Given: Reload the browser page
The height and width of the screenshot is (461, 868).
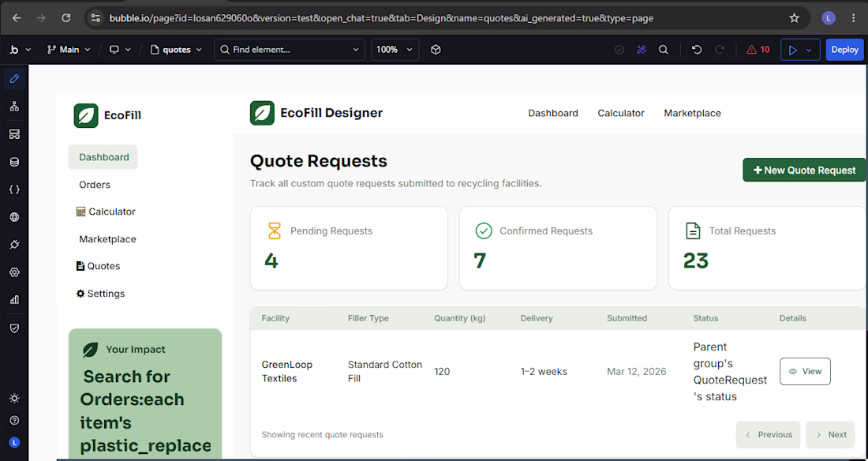Looking at the screenshot, I should pyautogui.click(x=65, y=17).
